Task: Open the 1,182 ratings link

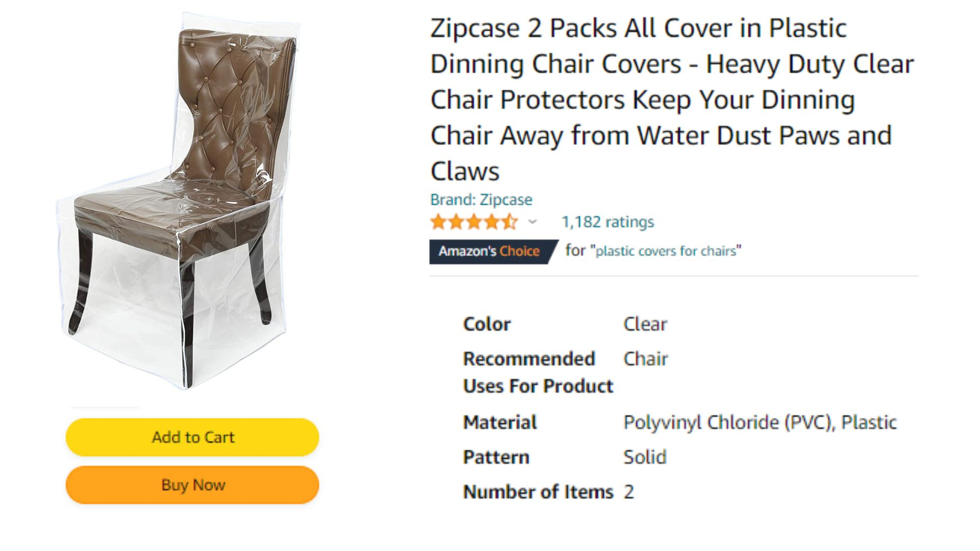Action: click(607, 222)
